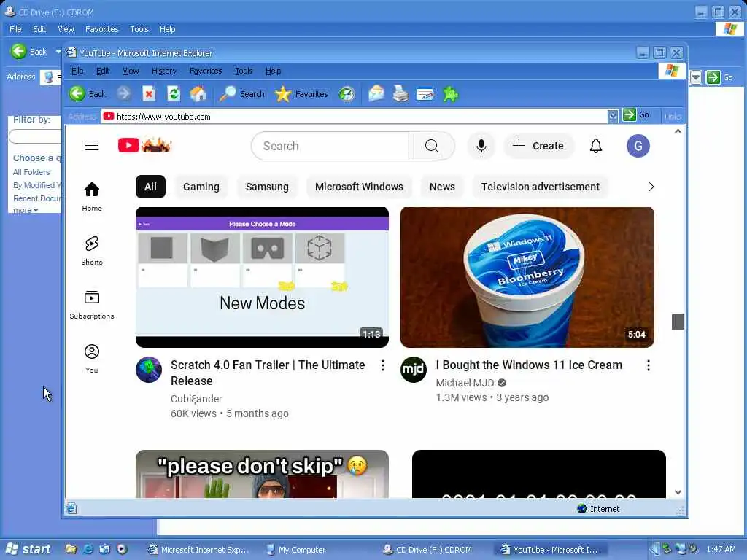Click the Windows start button

[x=28, y=549]
